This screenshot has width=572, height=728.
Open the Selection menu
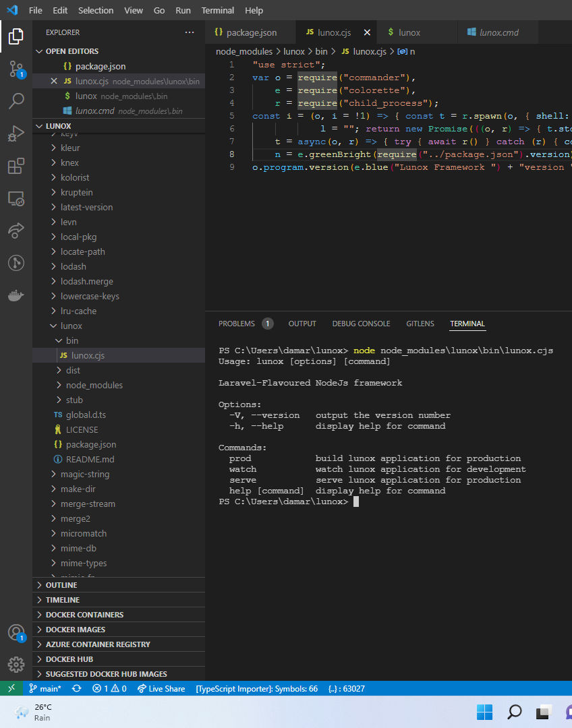point(96,10)
